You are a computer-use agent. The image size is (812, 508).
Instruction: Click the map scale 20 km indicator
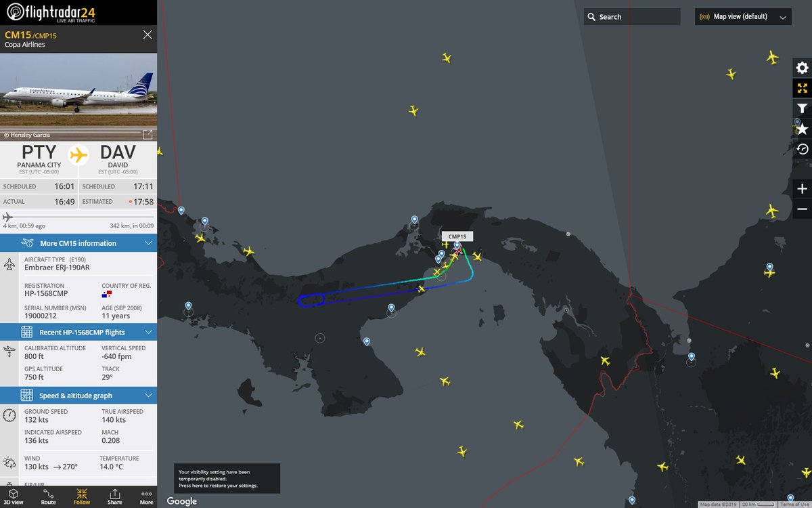758,505
